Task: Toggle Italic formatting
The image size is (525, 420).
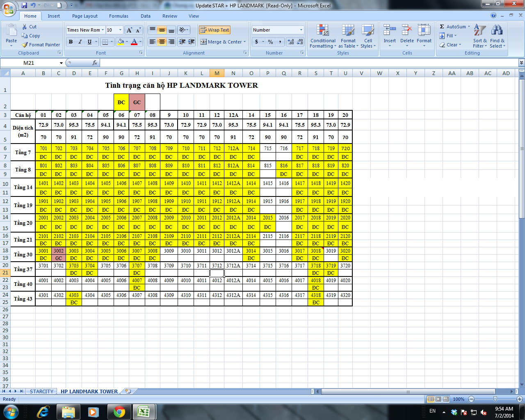Action: (x=80, y=42)
